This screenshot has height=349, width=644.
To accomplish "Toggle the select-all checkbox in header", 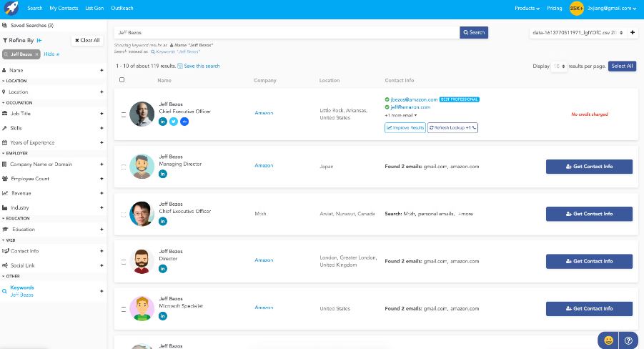I will pyautogui.click(x=122, y=80).
